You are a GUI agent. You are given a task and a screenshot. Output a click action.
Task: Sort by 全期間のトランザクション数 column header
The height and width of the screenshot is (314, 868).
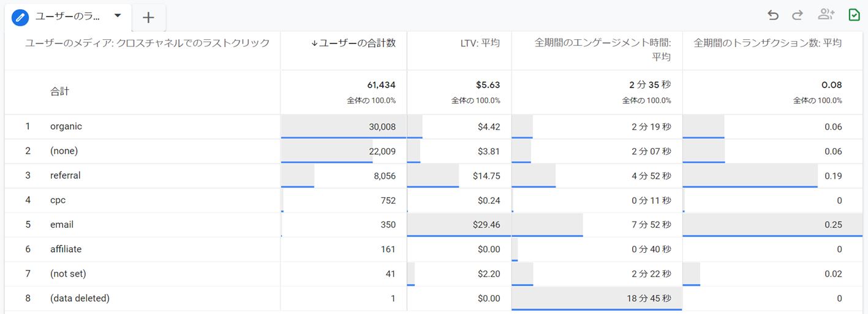point(767,43)
